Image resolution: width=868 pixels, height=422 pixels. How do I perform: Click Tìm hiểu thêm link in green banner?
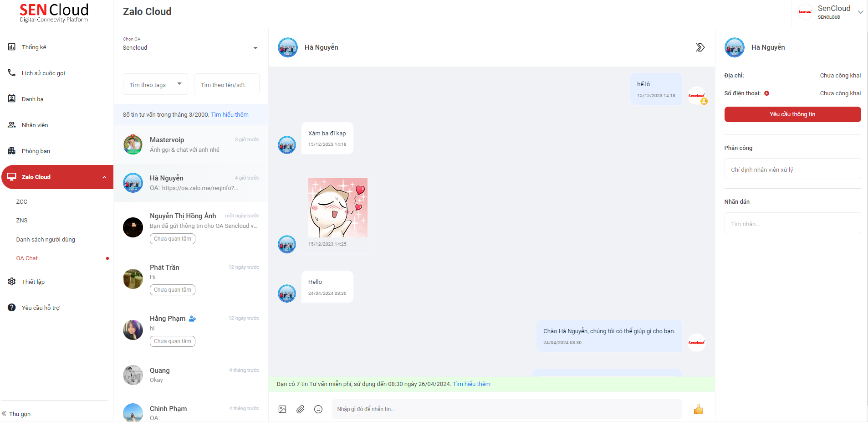tap(471, 384)
